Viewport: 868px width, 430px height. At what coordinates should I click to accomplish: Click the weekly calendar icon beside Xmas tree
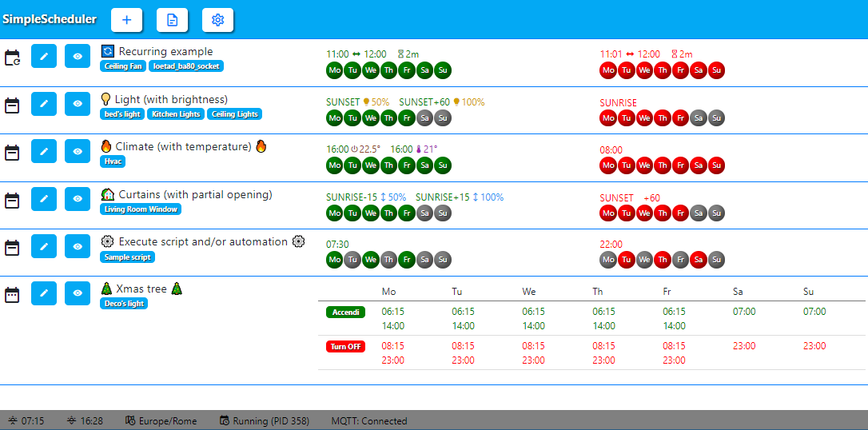pos(12,294)
